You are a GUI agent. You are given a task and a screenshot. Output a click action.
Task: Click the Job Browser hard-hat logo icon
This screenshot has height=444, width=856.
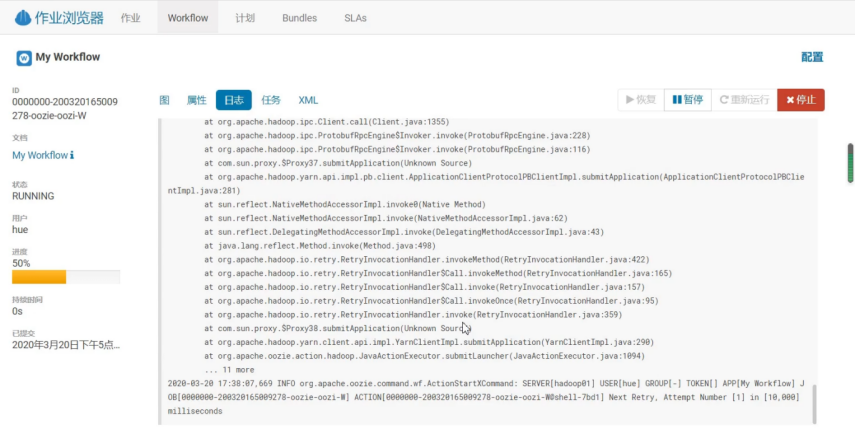pyautogui.click(x=22, y=18)
